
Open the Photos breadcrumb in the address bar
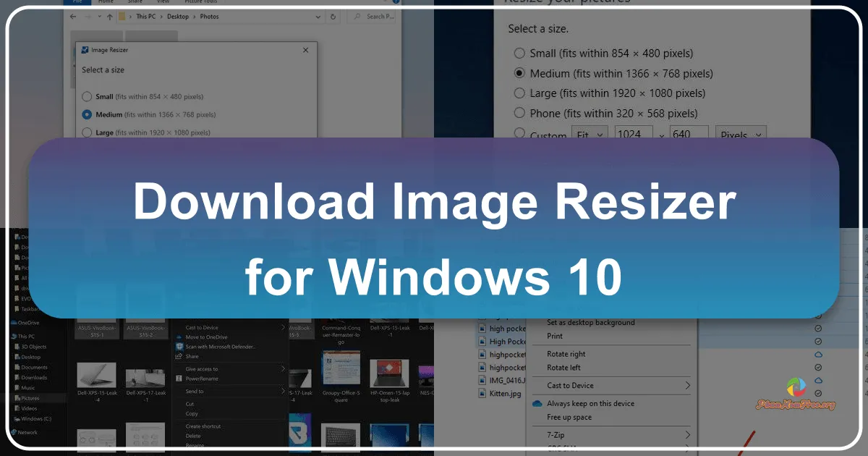click(209, 17)
